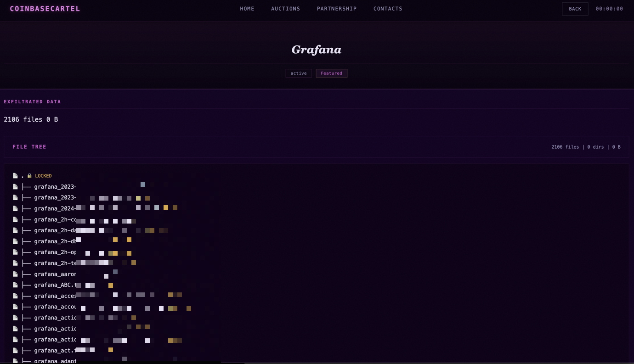This screenshot has width=634, height=364.
Task: Click the '2106 files | 0 dirs | 0 B' stats
Action: [x=586, y=147]
